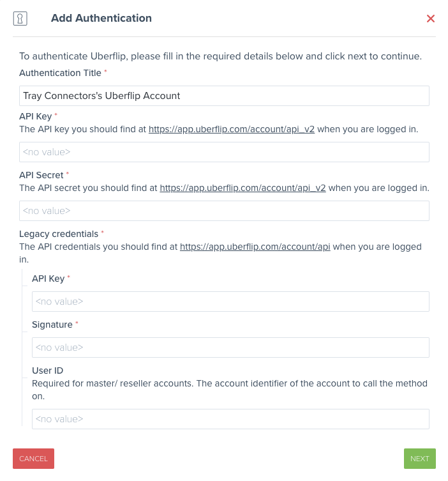The width and height of the screenshot is (448, 481).
Task: Open the legacy account/api link
Action: (x=255, y=247)
